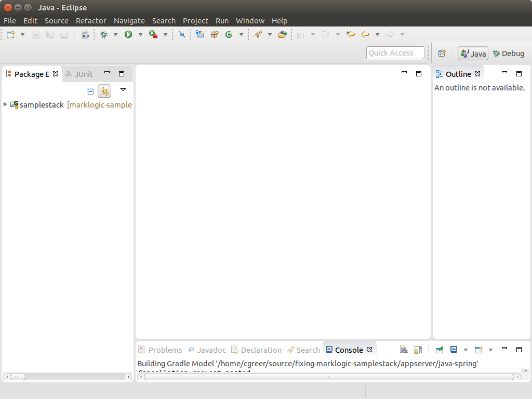The width and height of the screenshot is (532, 399).
Task: Click the Back navigation arrow
Action: pyautogui.click(x=365, y=34)
